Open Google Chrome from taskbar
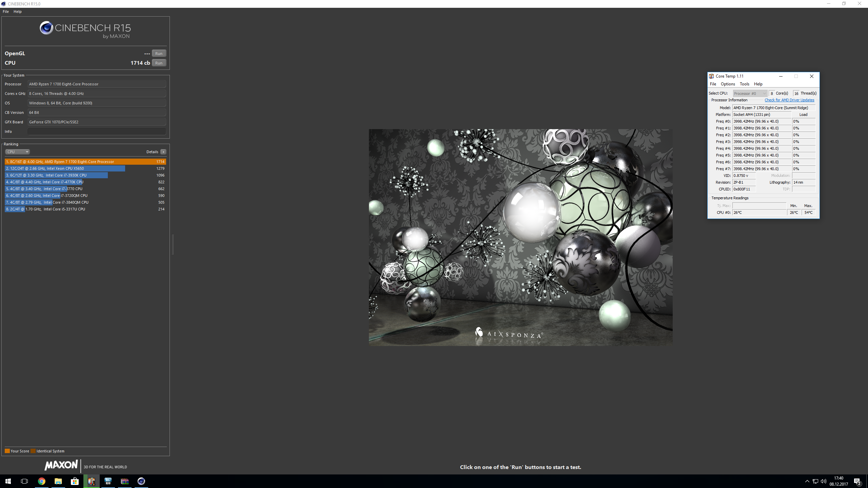This screenshot has height=488, width=868. 41,481
